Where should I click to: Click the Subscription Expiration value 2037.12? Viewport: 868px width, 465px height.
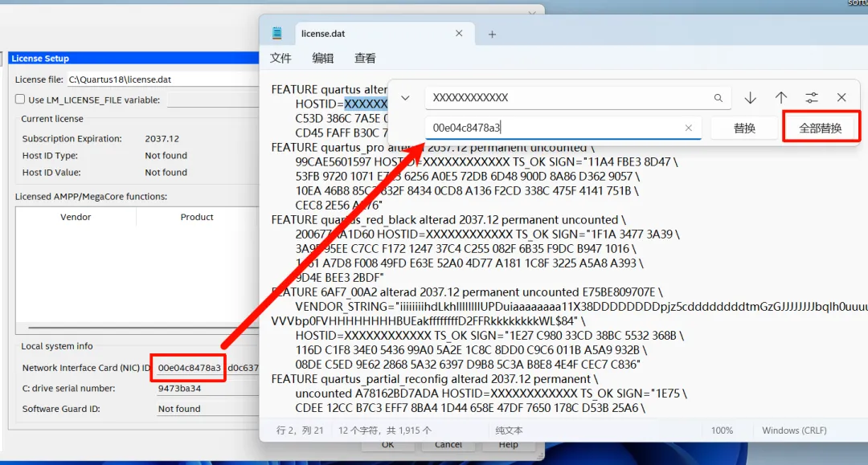[162, 138]
